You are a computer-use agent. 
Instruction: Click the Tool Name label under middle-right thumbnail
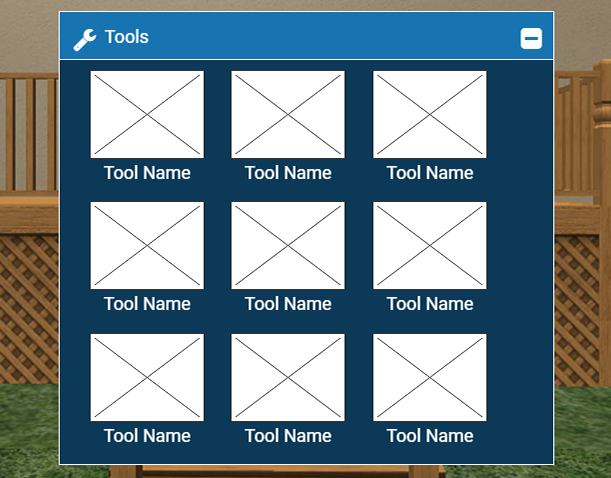[430, 304]
